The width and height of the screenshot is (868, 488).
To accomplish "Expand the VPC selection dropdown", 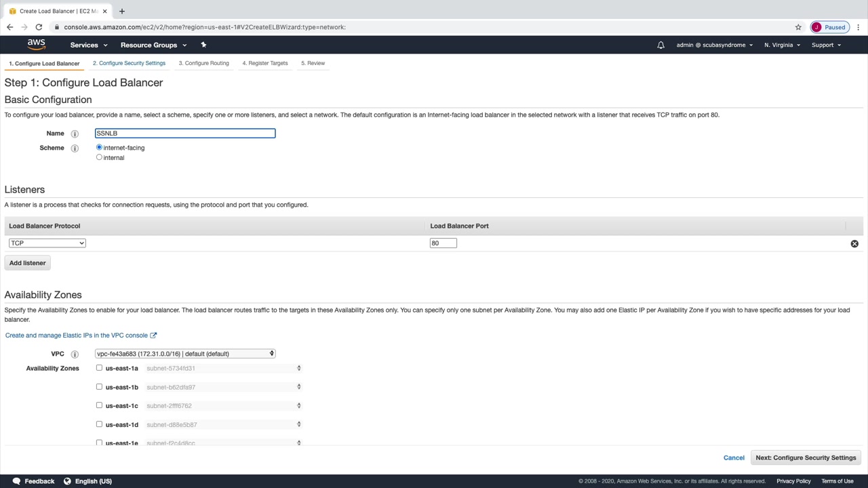I will [185, 353].
